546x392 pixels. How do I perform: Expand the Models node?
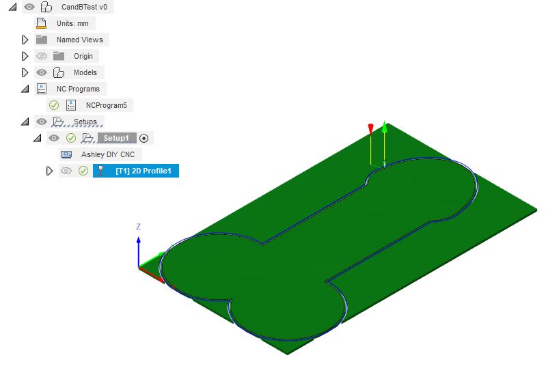pos(25,72)
